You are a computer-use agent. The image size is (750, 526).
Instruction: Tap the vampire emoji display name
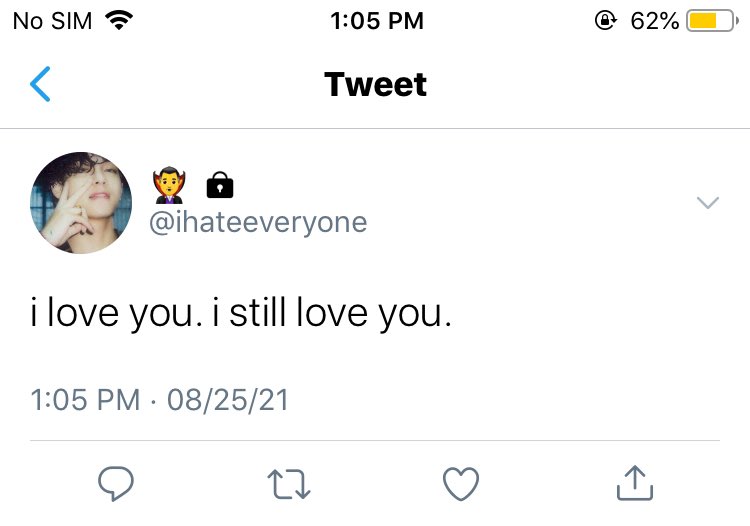tap(169, 185)
